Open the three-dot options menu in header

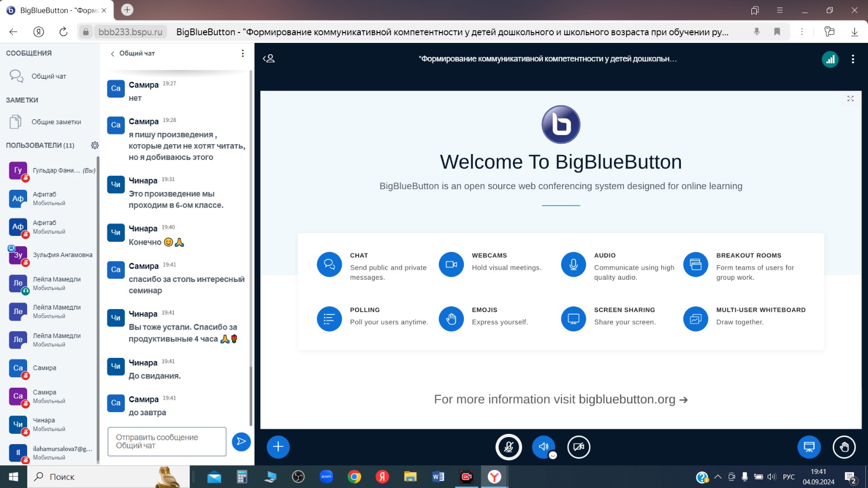853,59
